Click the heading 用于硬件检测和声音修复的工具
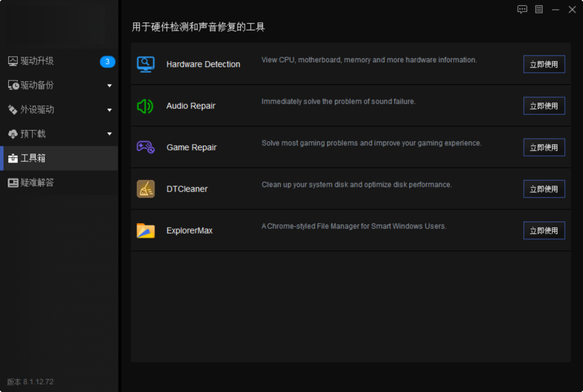 pos(198,27)
